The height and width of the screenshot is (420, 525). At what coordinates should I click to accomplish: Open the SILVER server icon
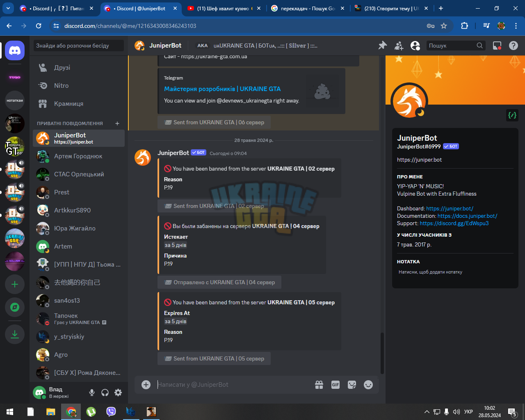point(15,261)
